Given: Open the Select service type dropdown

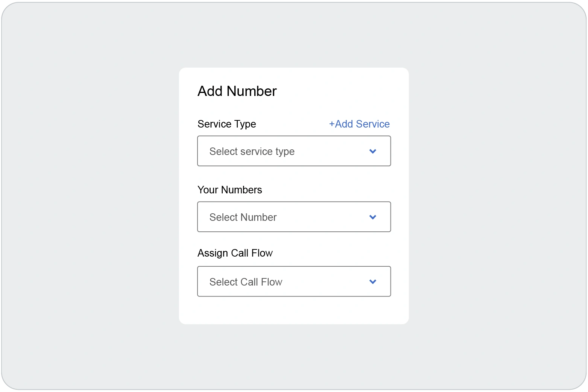Looking at the screenshot, I should tap(293, 151).
